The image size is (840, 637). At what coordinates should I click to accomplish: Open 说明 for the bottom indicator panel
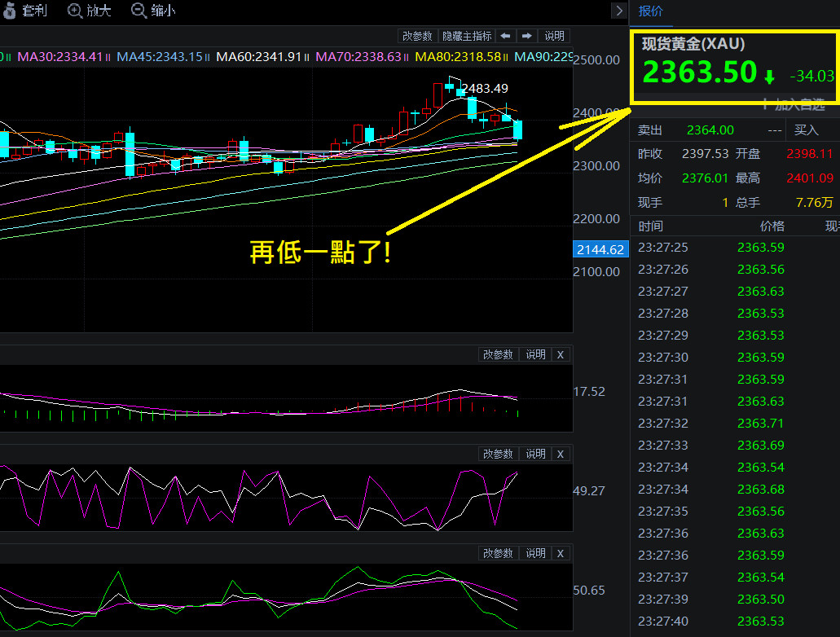click(535, 553)
